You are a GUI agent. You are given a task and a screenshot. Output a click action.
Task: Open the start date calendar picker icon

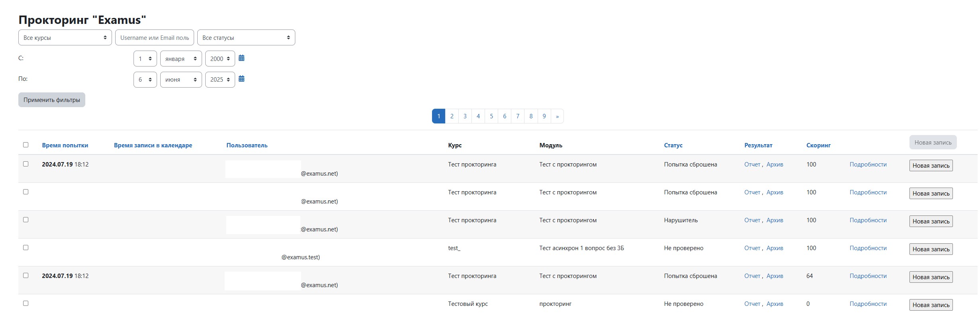242,58
